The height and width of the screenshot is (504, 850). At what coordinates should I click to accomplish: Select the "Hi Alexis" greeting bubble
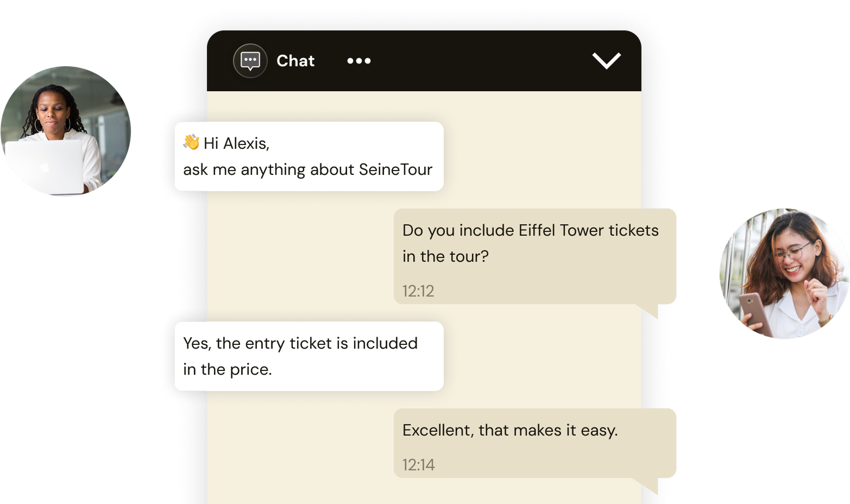point(308,156)
